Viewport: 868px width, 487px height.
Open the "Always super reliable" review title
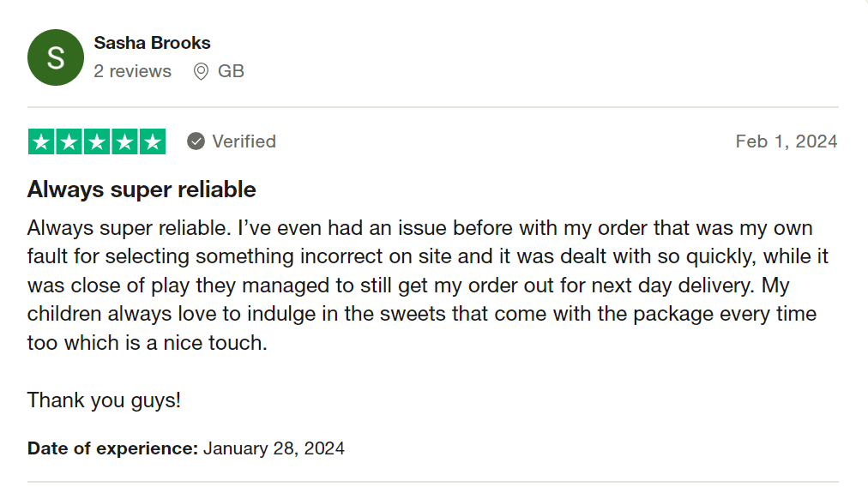pos(142,189)
